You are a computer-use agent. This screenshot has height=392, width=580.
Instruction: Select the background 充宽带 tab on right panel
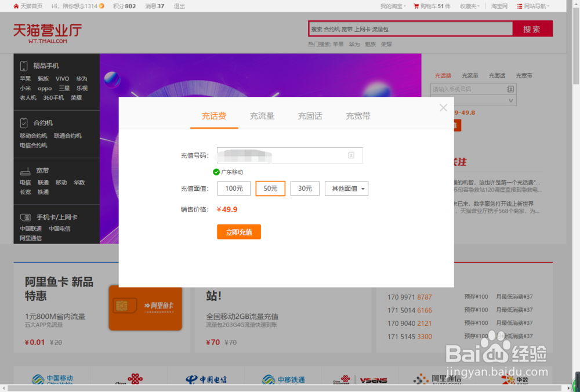[524, 75]
